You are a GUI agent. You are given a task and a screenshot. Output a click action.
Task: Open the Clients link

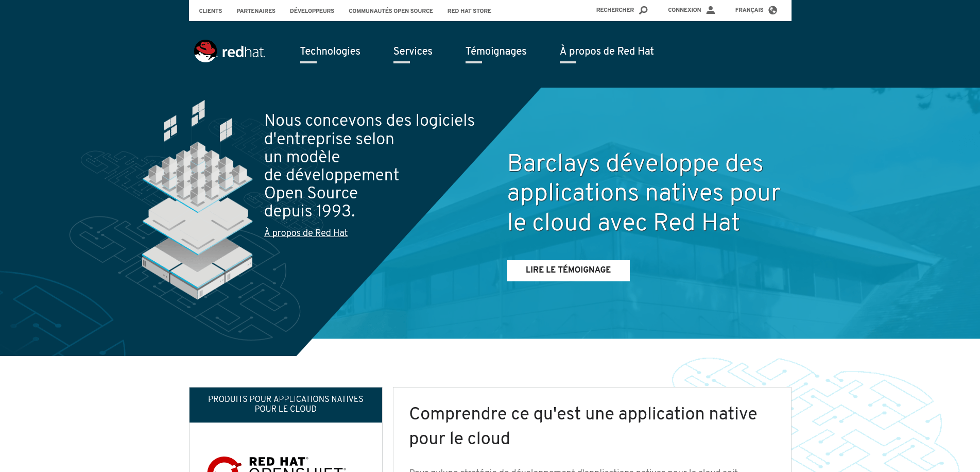(211, 11)
